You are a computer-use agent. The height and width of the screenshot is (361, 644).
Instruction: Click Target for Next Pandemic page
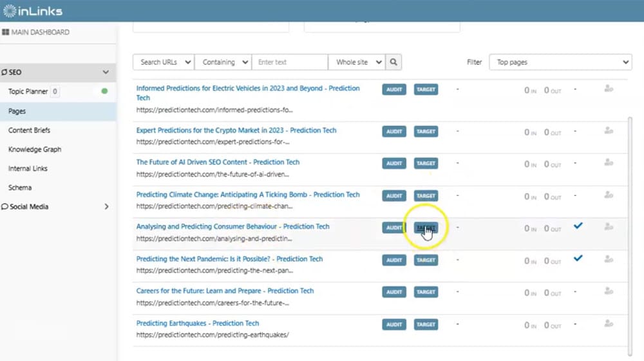click(426, 260)
